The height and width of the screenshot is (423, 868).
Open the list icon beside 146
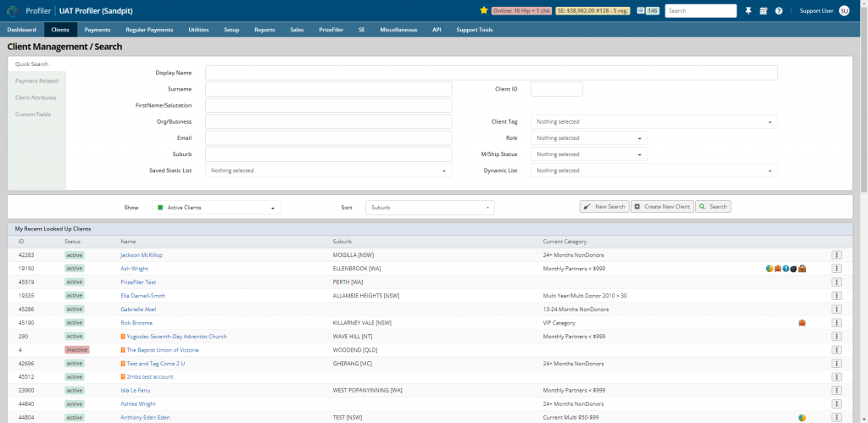[641, 10]
